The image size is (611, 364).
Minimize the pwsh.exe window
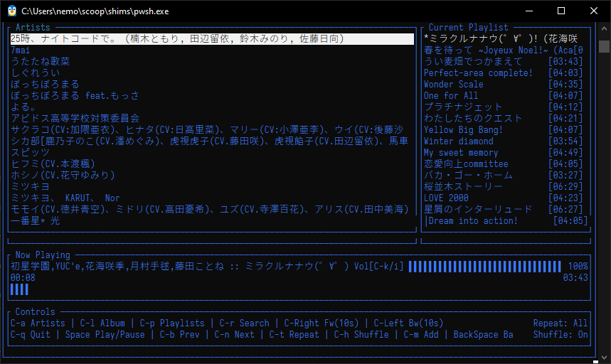pyautogui.click(x=528, y=11)
